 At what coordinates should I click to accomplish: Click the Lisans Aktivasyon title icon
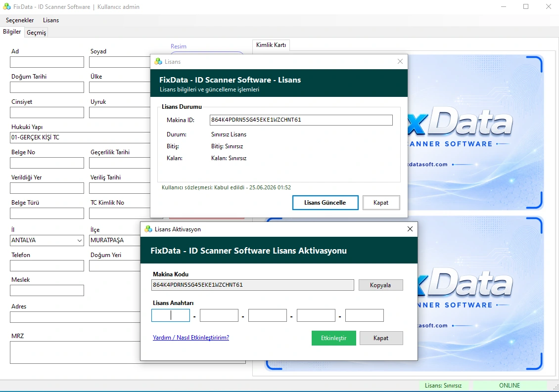pos(148,229)
